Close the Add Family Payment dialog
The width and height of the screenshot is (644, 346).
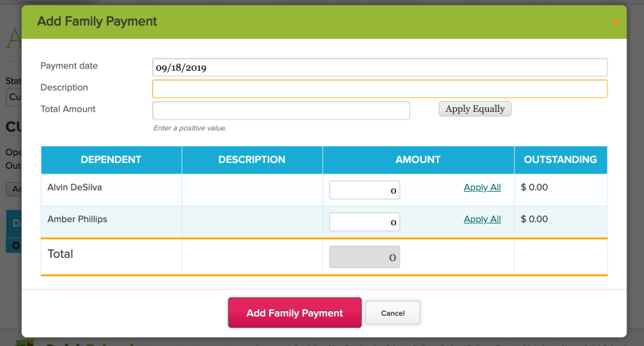615,22
